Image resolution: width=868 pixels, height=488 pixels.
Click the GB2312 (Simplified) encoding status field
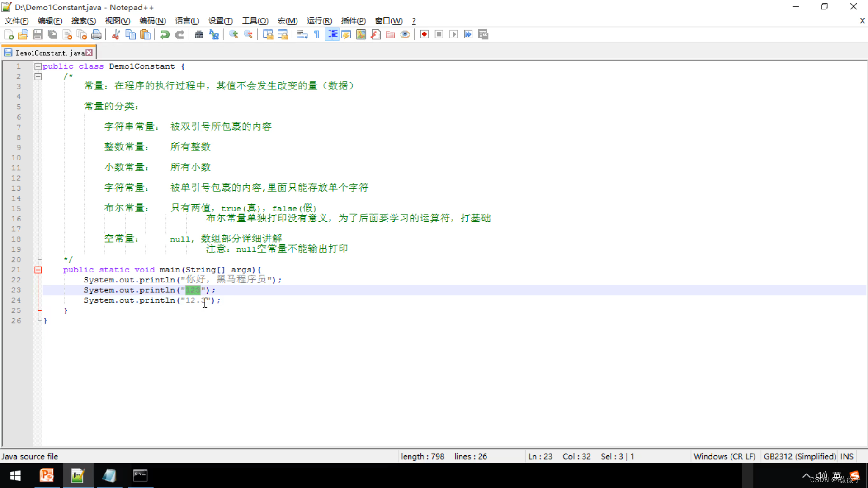click(799, 456)
